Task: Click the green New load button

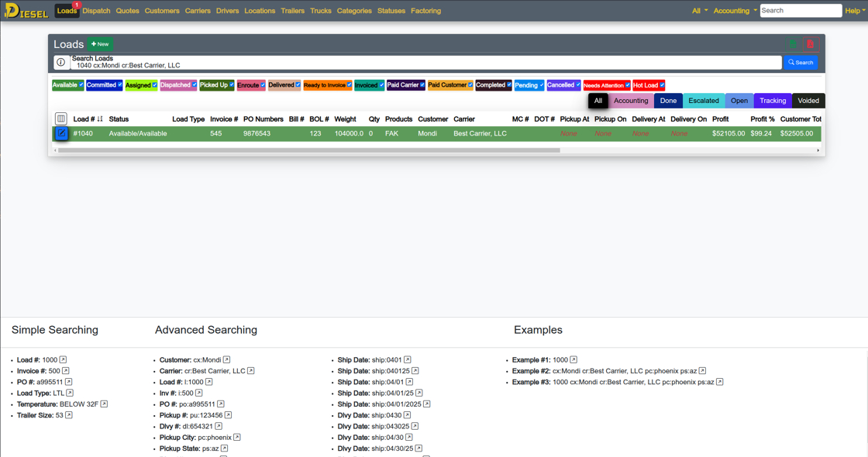Action: click(100, 44)
